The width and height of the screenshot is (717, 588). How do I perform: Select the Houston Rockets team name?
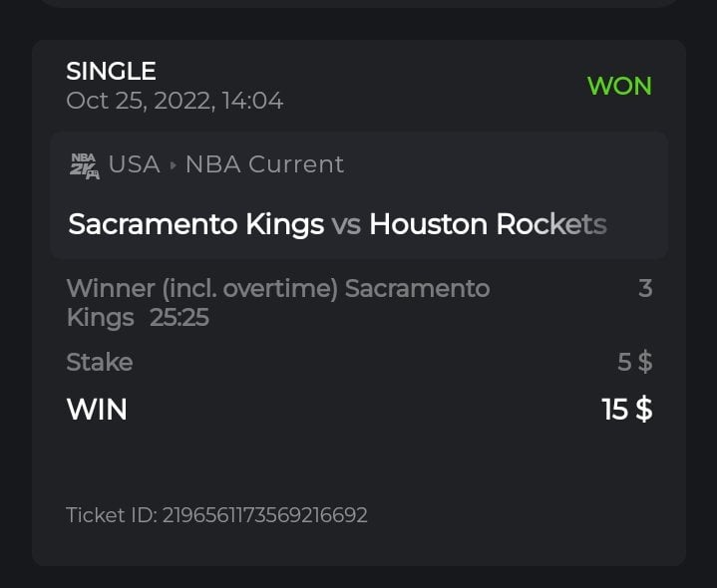(487, 224)
